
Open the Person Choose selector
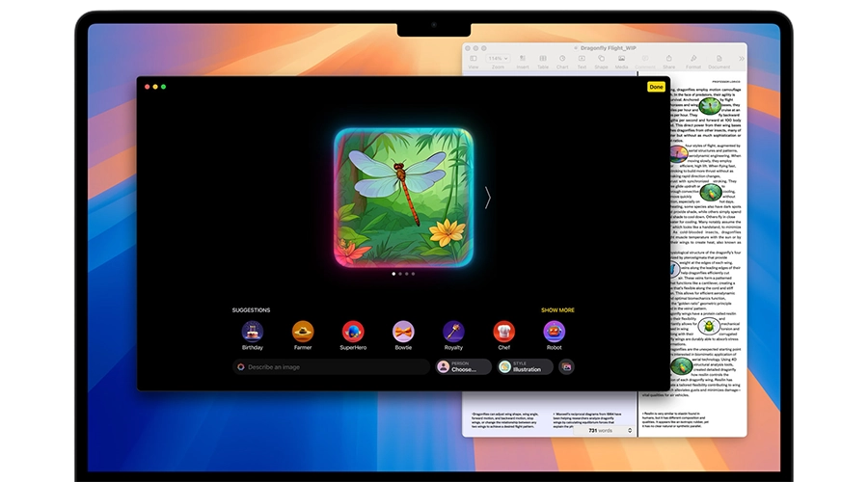(x=463, y=367)
